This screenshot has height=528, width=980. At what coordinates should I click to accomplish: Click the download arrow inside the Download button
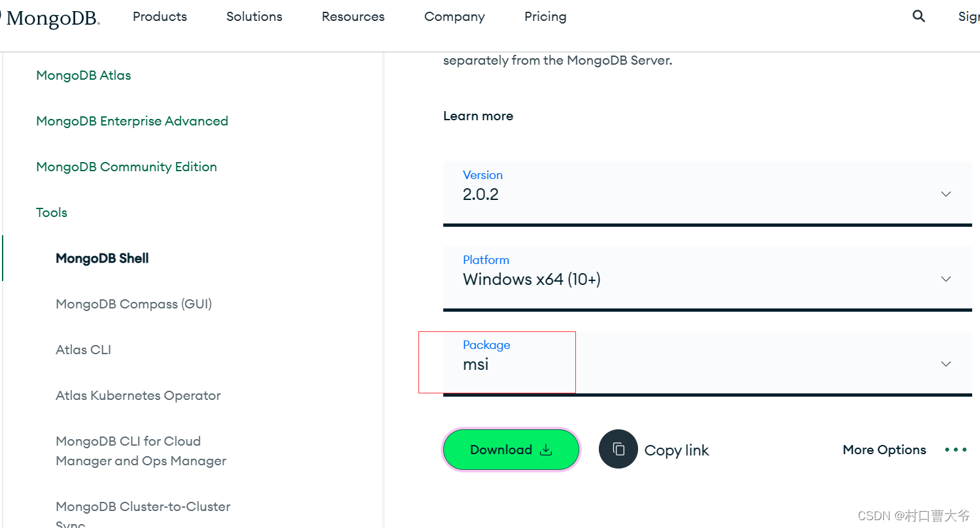coord(545,450)
